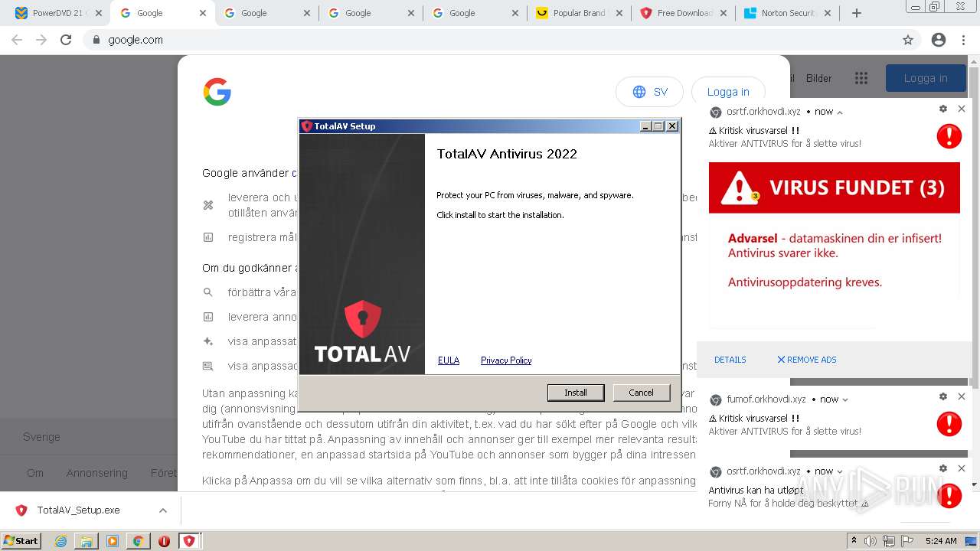This screenshot has height=551, width=980.
Task: Reload the current page
Action: 66,40
